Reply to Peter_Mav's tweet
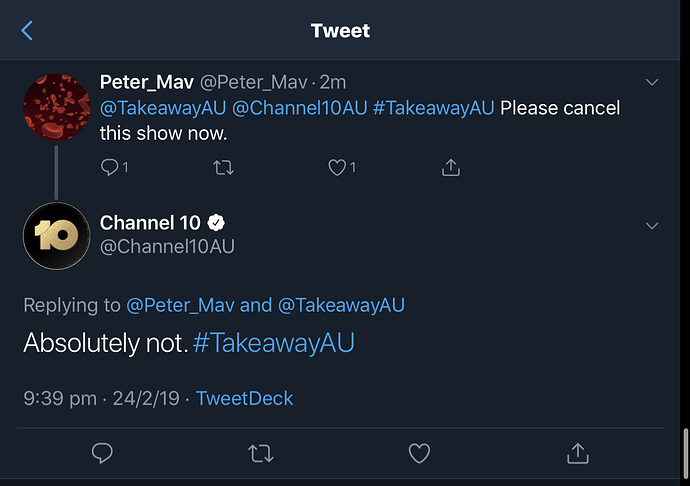 pos(110,168)
